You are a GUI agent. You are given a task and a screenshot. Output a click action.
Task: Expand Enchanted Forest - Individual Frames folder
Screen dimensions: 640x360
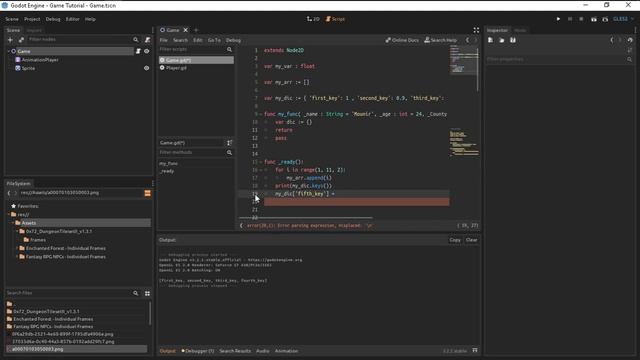[x=17, y=248]
